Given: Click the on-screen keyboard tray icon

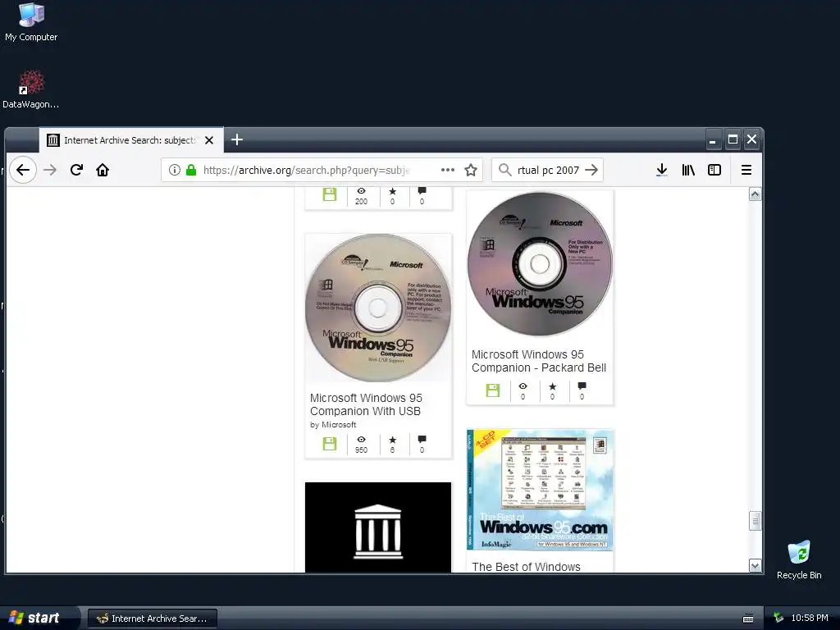Looking at the screenshot, I should point(748,619).
